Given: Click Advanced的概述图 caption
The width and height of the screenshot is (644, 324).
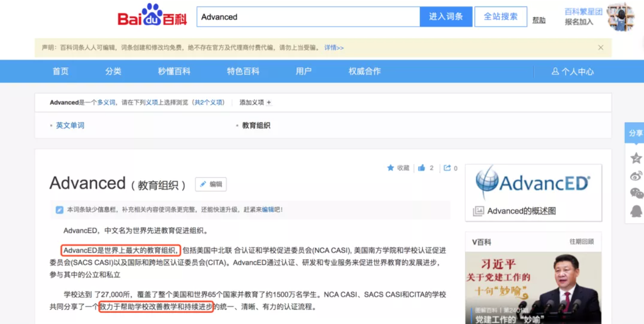Looking at the screenshot, I should [x=521, y=211].
